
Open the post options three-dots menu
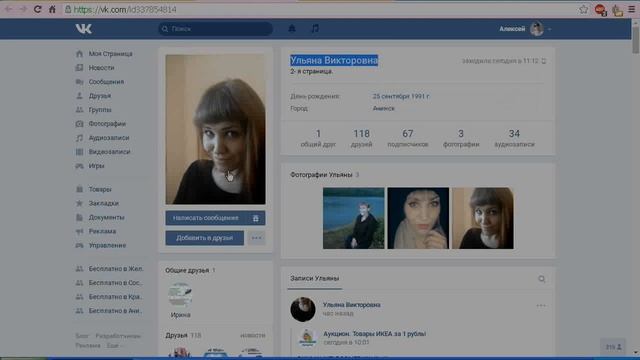click(541, 305)
